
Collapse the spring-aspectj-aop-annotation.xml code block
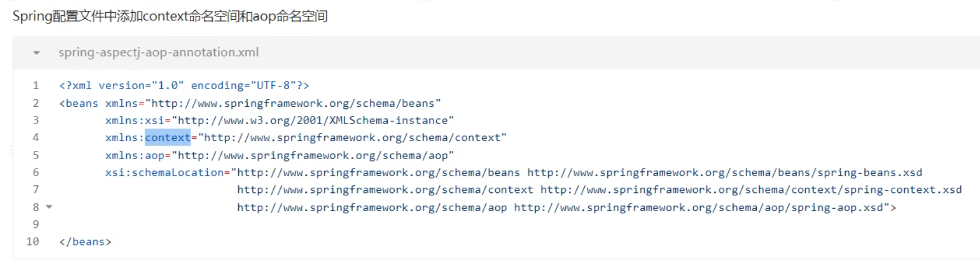coord(37,53)
